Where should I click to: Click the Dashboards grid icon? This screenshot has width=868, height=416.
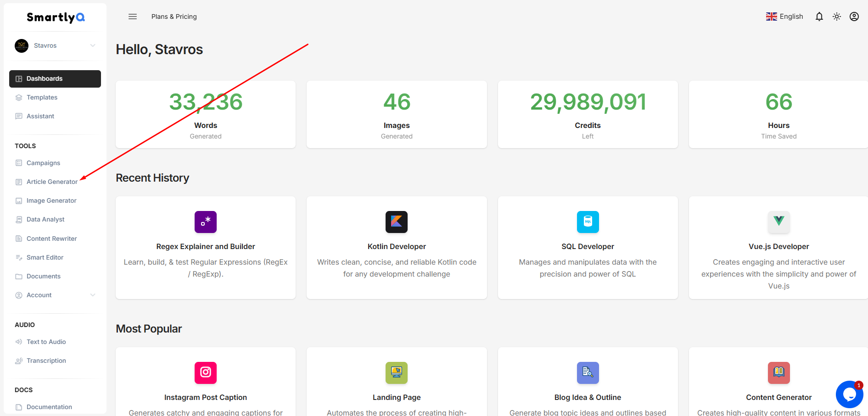[x=19, y=79]
